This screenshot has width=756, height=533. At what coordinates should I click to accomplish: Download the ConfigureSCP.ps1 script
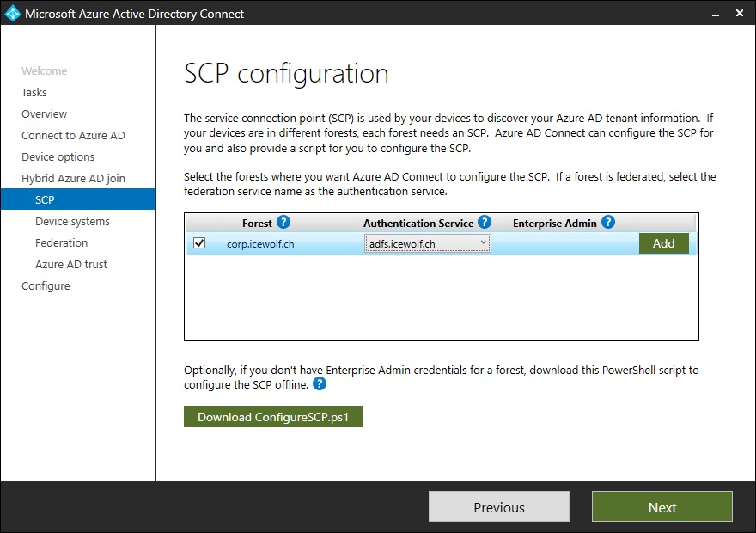coord(273,417)
